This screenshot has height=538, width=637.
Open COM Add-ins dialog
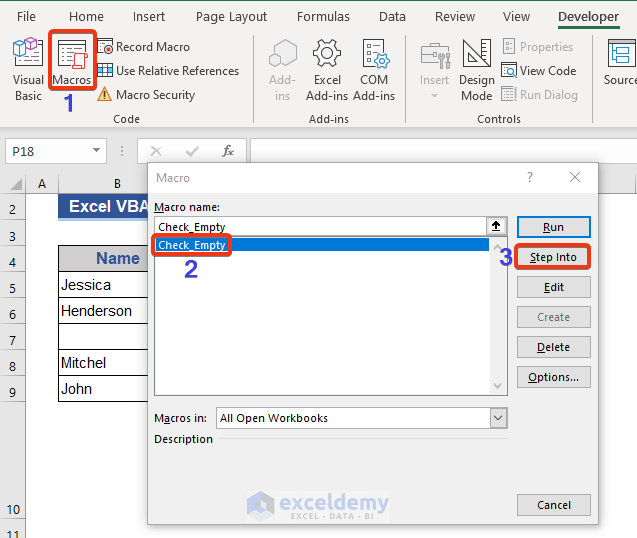[x=374, y=69]
